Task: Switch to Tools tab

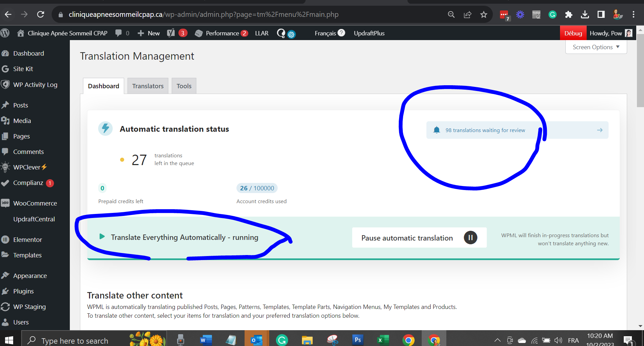Action: point(184,86)
